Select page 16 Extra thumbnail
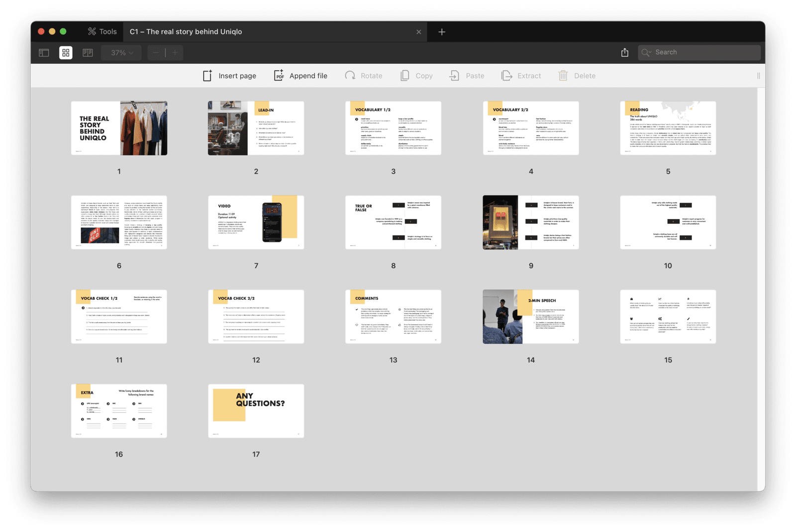 tap(119, 411)
